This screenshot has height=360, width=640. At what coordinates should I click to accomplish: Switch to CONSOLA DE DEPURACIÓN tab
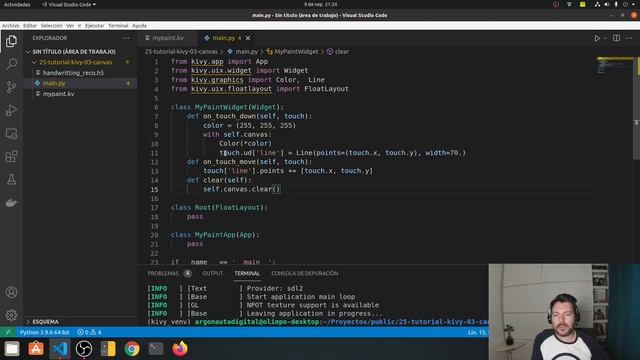pyautogui.click(x=304, y=273)
